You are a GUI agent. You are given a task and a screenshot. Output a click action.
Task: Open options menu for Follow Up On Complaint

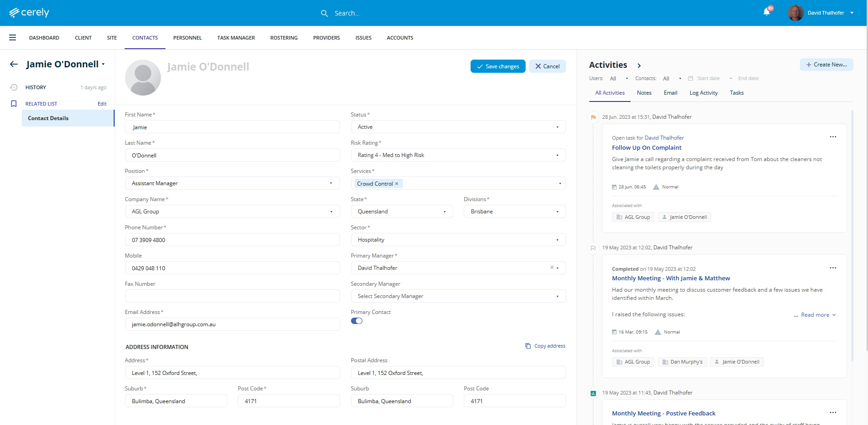tap(833, 137)
